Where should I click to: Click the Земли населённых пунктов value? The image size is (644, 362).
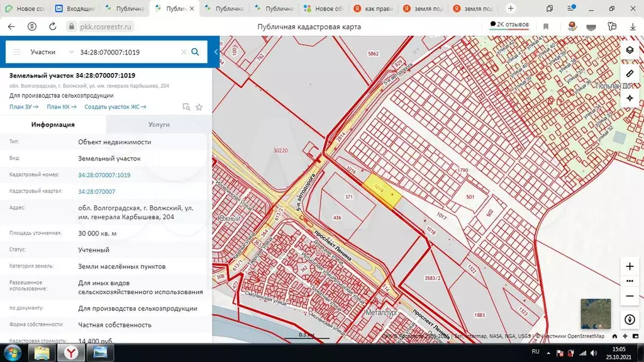(x=122, y=266)
